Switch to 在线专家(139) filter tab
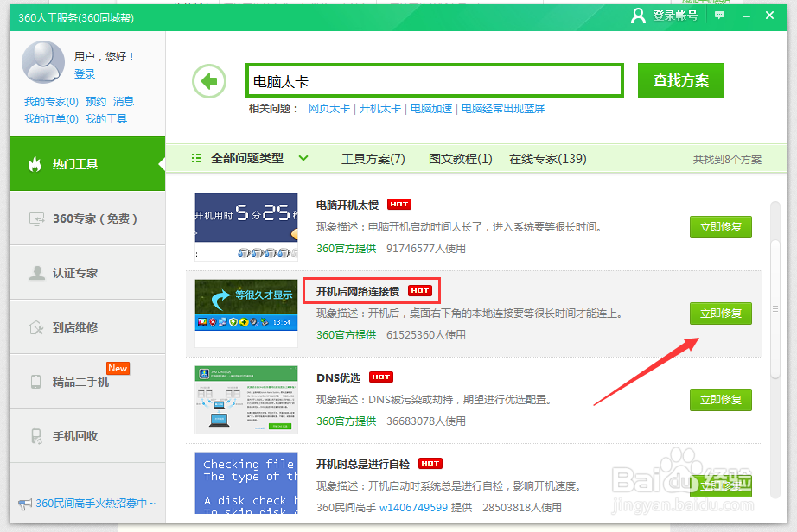 (547, 159)
